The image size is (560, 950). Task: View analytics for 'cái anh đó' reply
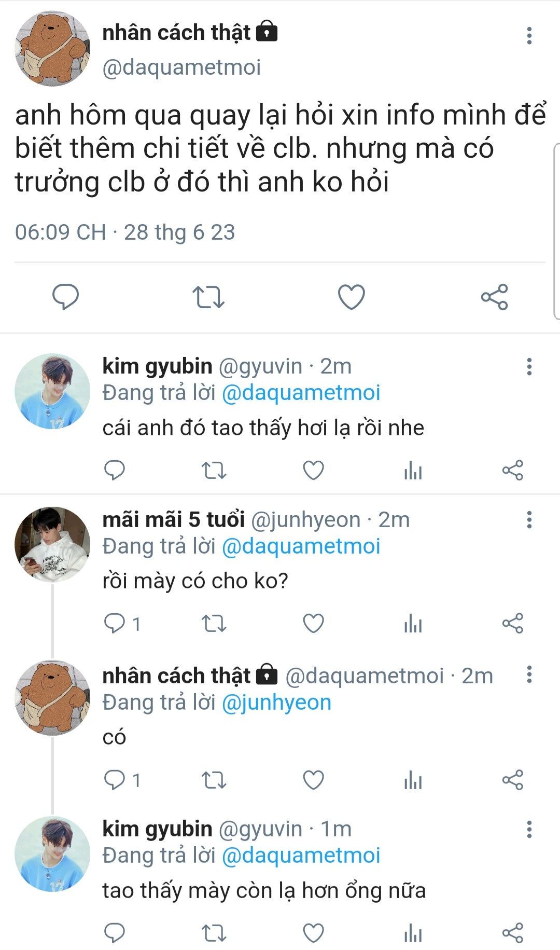pos(413,471)
